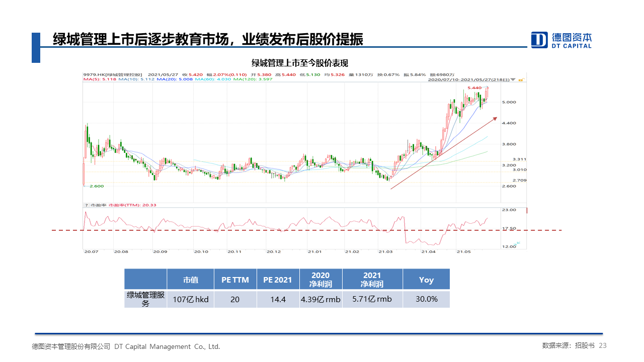Click the 2021 净利润 table header
Image resolution: width=644 pixels, height=362 pixels.
372,280
